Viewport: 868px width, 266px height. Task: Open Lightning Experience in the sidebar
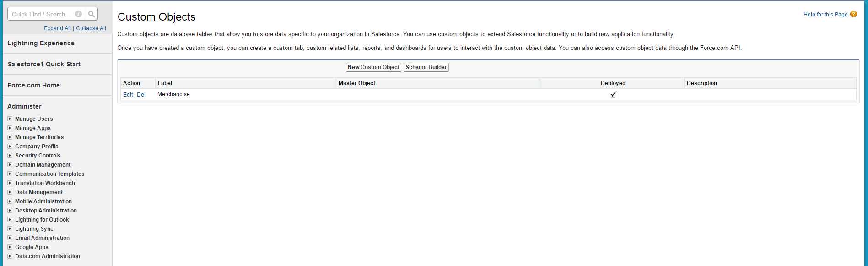41,43
